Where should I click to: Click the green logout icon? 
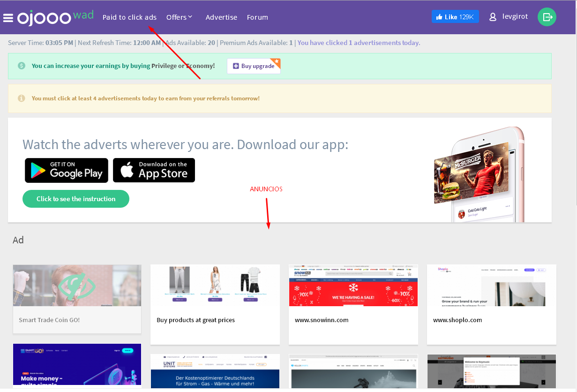pos(547,17)
